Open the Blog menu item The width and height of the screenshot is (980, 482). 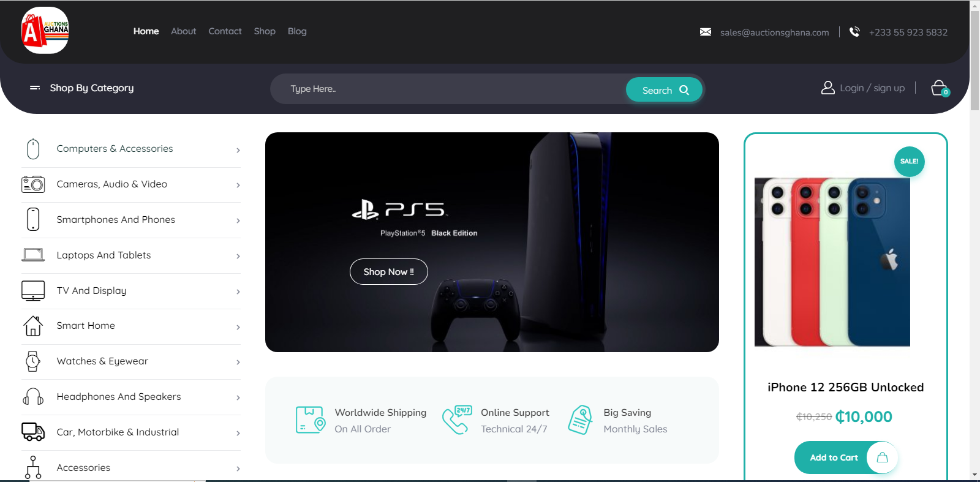pyautogui.click(x=297, y=31)
